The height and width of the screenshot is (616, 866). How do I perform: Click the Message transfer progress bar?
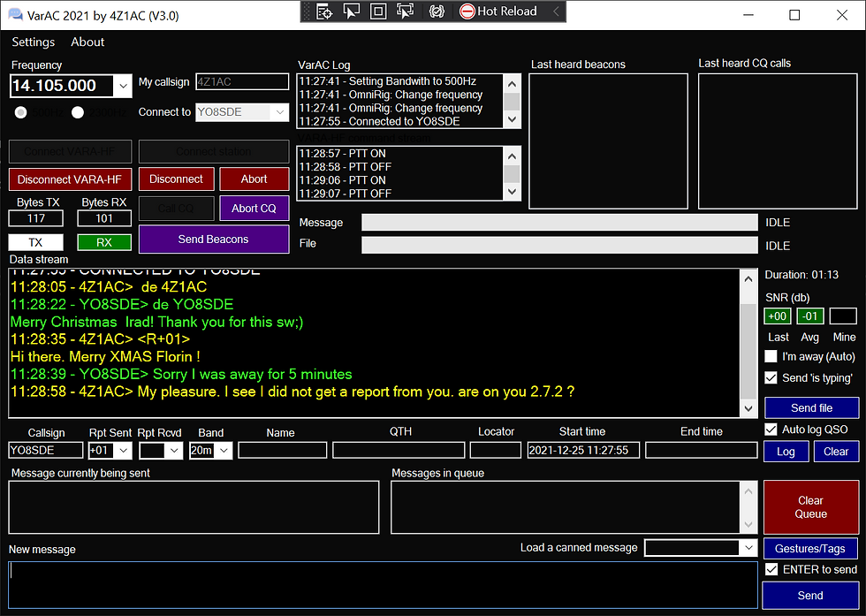559,223
